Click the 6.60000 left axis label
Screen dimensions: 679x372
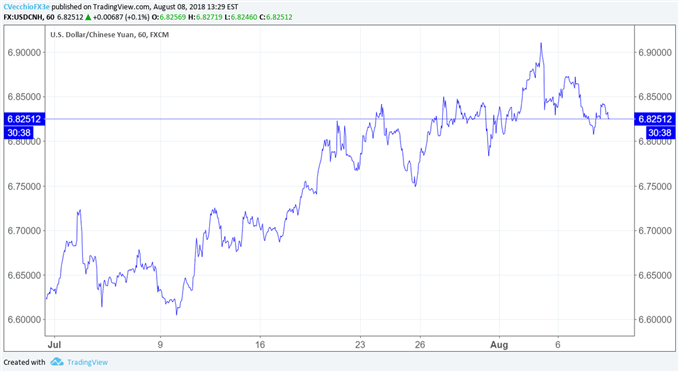pyautogui.click(x=24, y=320)
